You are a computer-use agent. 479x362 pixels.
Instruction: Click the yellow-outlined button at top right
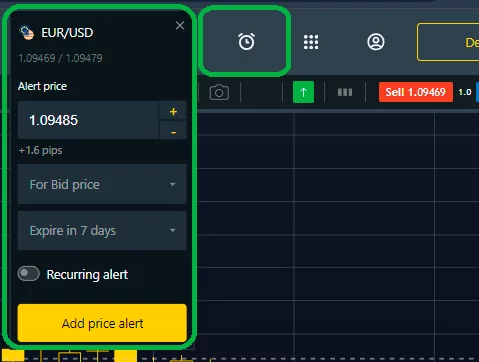point(448,42)
